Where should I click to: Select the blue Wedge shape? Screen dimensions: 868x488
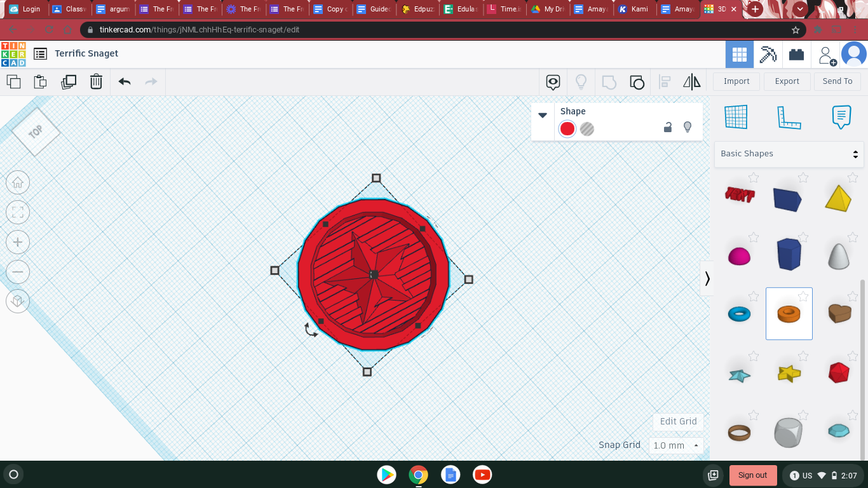point(787,199)
